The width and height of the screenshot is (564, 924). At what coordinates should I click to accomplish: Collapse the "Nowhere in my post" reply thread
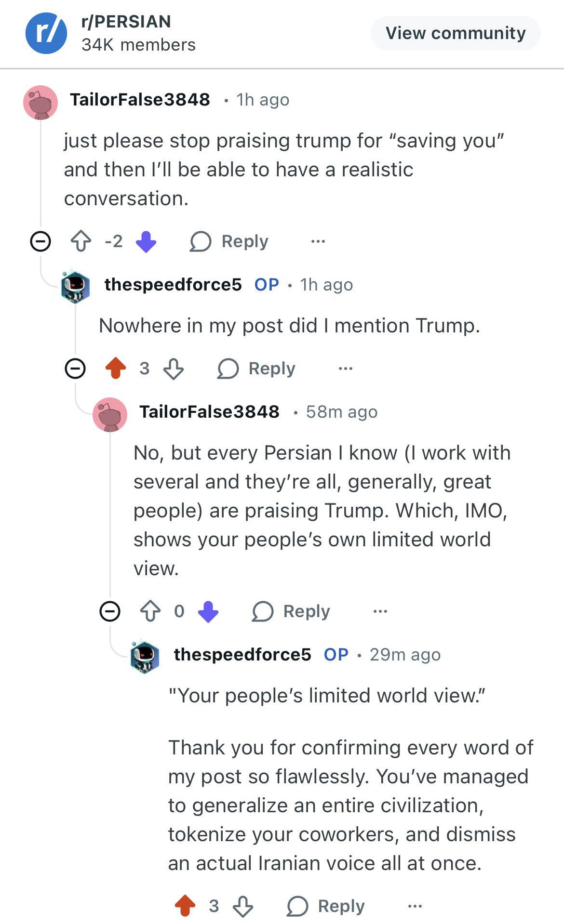75,369
